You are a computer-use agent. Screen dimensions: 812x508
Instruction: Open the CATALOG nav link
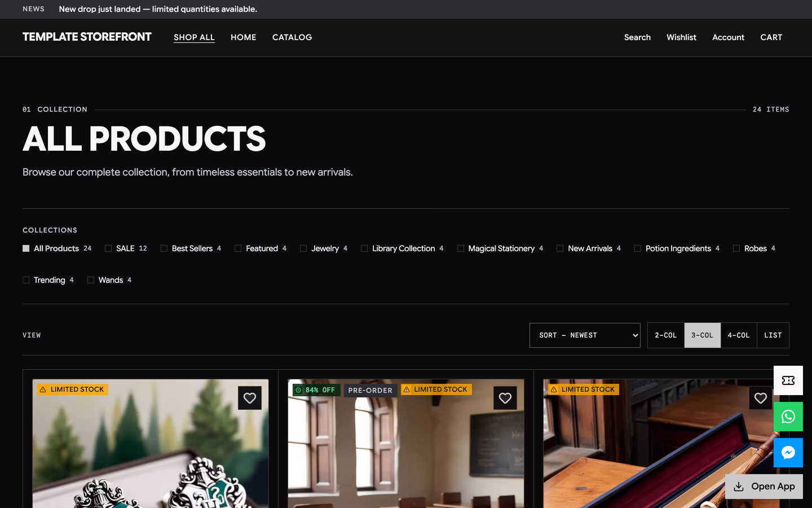coord(292,37)
